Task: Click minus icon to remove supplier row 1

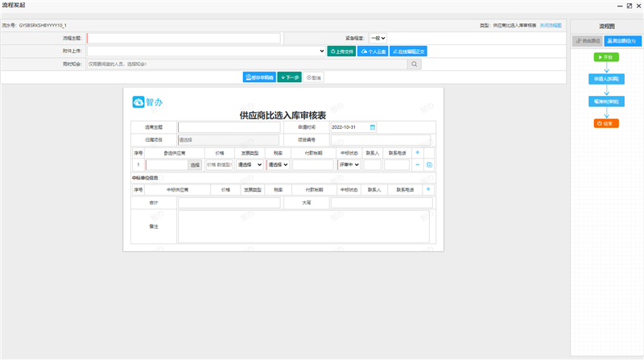Action: tap(417, 164)
